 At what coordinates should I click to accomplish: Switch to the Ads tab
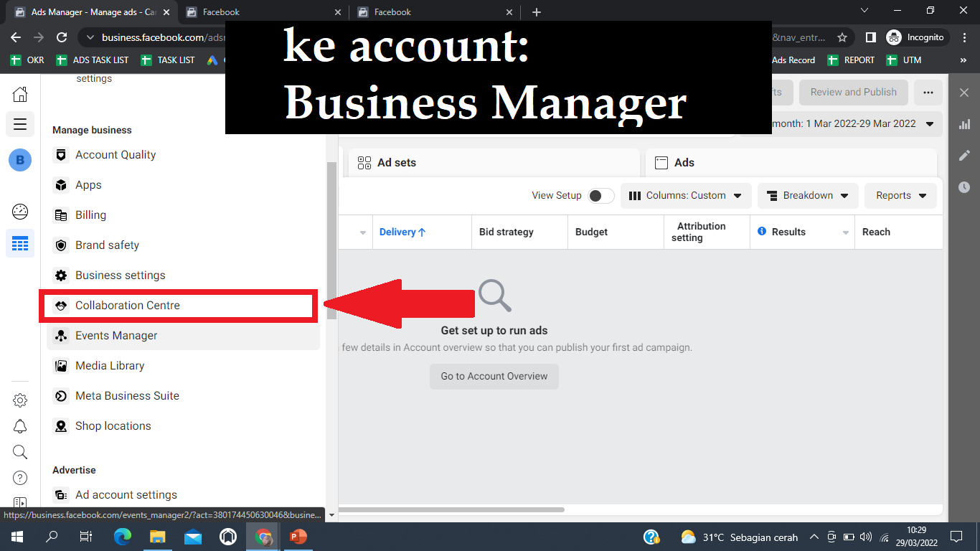[683, 162]
